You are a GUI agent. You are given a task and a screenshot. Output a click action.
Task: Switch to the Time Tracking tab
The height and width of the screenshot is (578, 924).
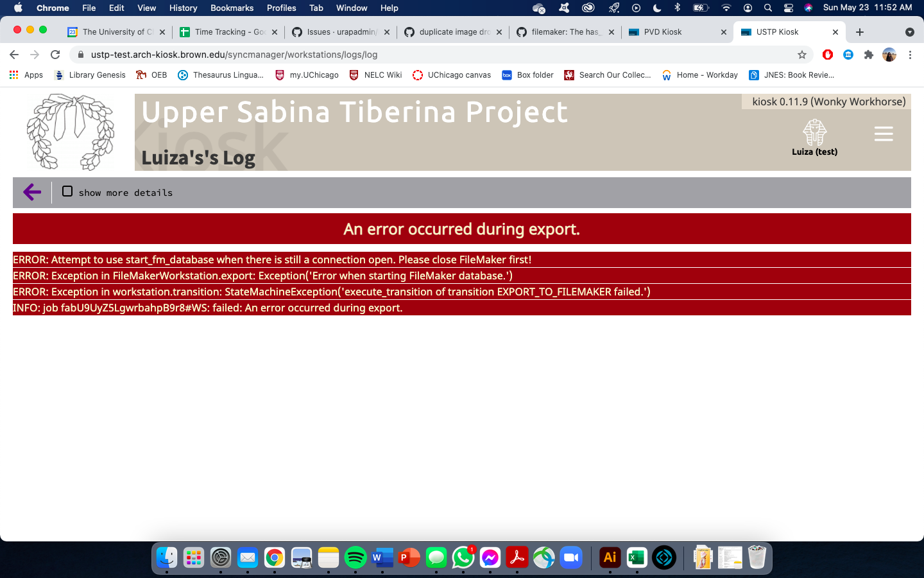229,32
